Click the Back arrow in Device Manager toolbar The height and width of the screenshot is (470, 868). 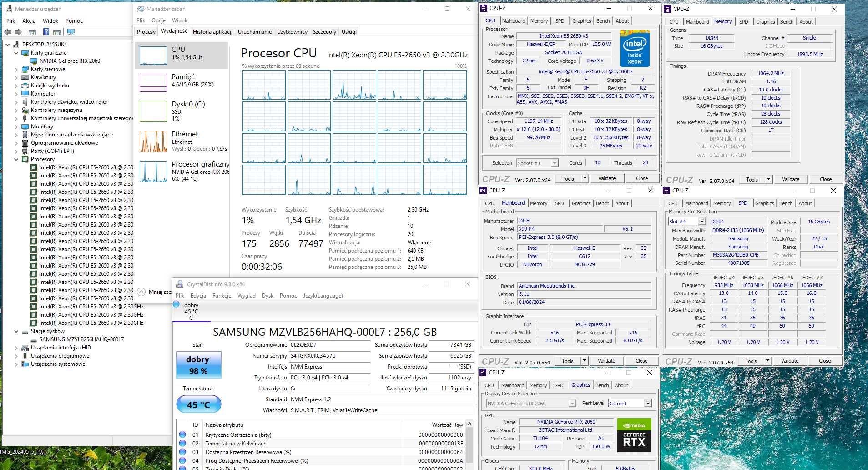(x=8, y=32)
